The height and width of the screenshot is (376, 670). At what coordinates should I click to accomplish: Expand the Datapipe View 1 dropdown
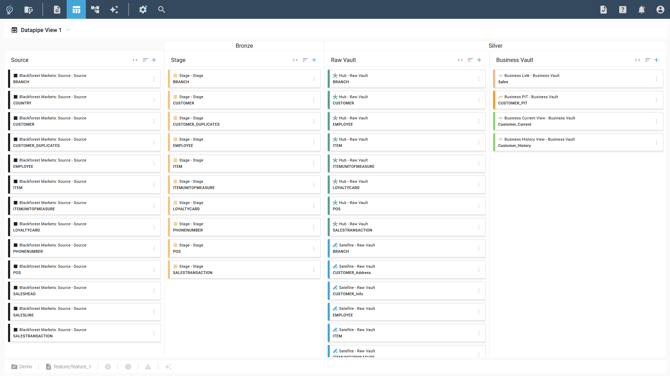(x=68, y=30)
